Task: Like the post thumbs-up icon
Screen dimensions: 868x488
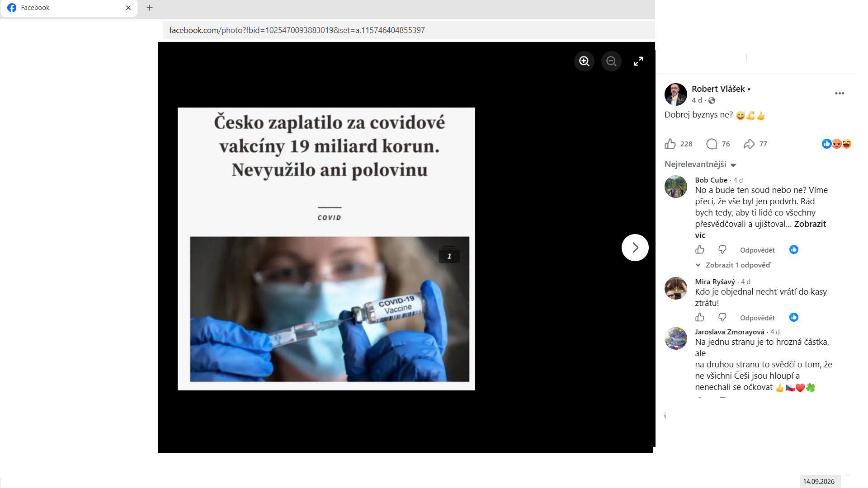Action: [670, 144]
